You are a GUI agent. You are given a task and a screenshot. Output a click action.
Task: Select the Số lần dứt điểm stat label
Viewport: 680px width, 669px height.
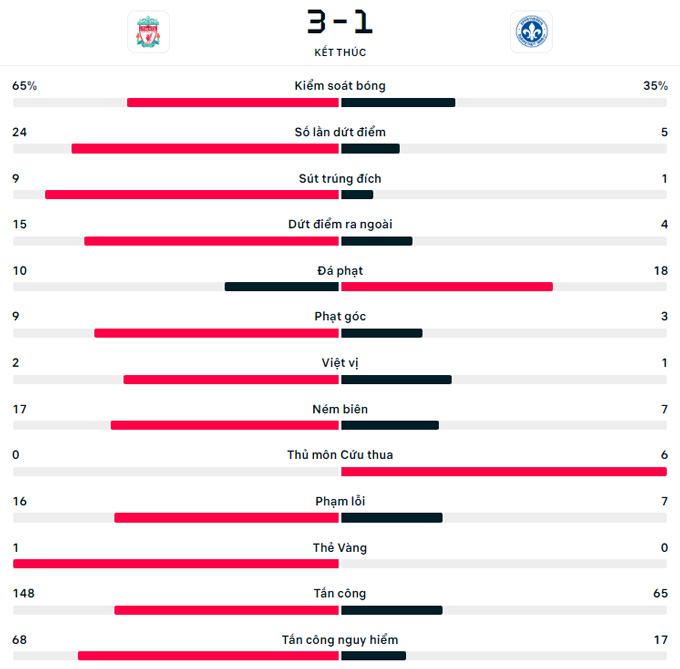340,132
